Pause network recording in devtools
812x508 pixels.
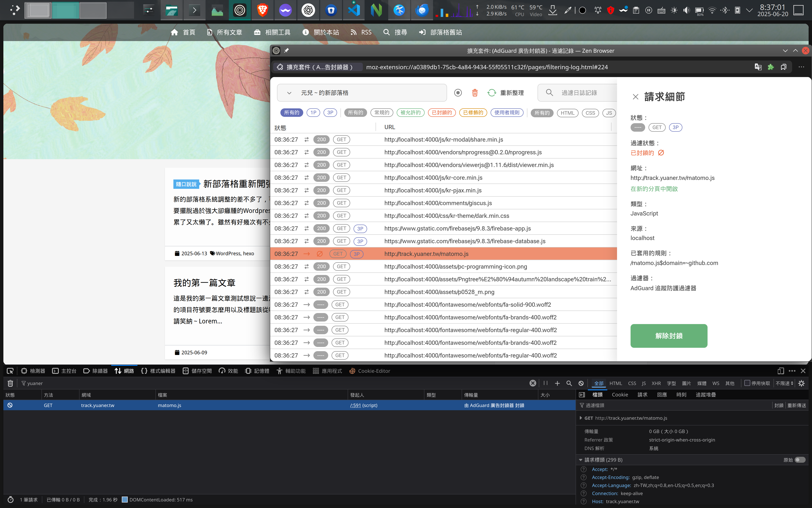(x=546, y=383)
